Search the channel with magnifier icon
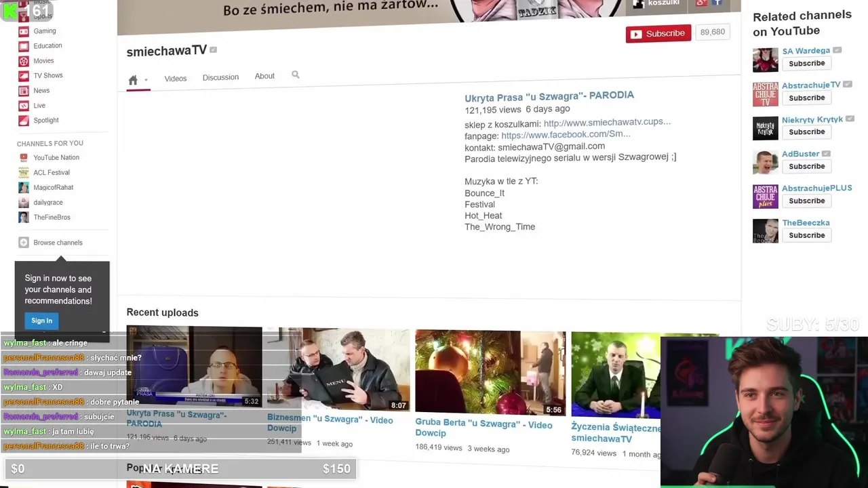The image size is (868, 488). (x=296, y=75)
